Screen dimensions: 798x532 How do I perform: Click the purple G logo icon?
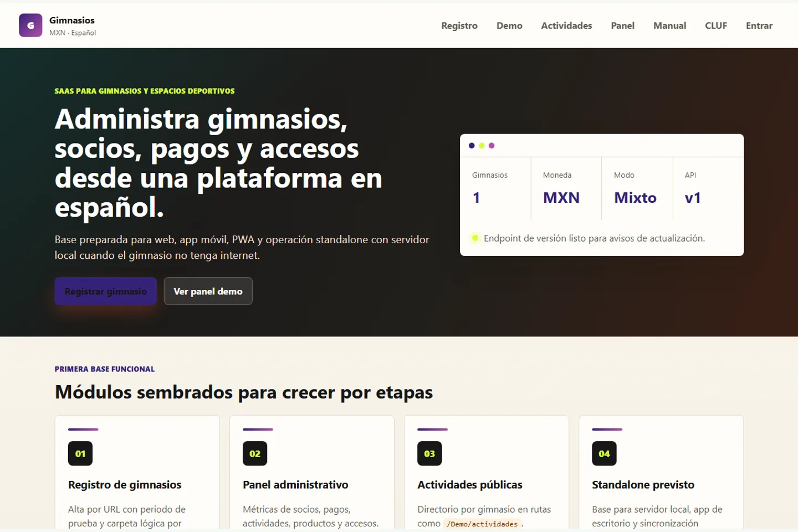point(30,25)
